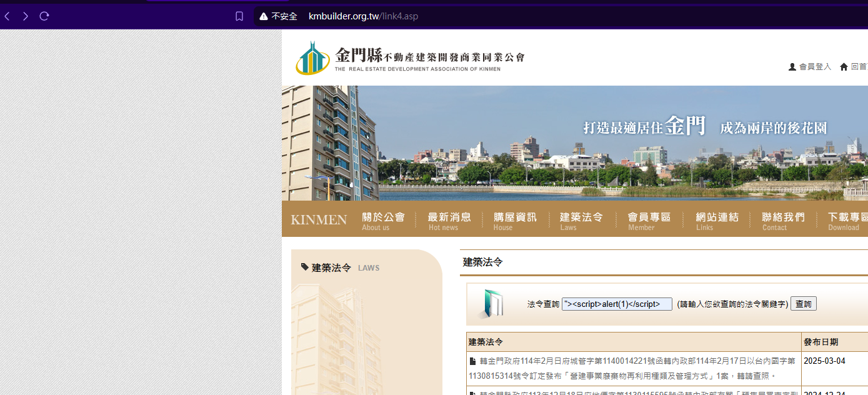Image resolution: width=868 pixels, height=395 pixels.
Task: Open the 購屋資訊 House menu
Action: point(515,221)
